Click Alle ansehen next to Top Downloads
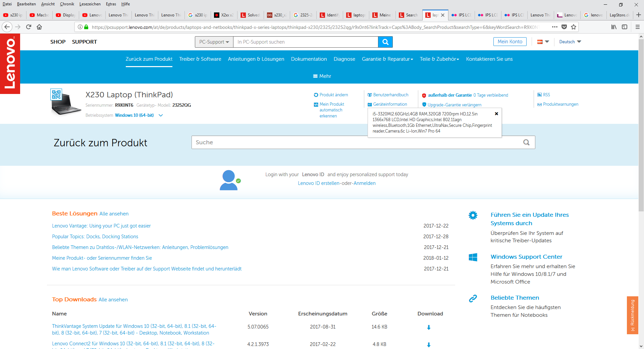 [113, 300]
